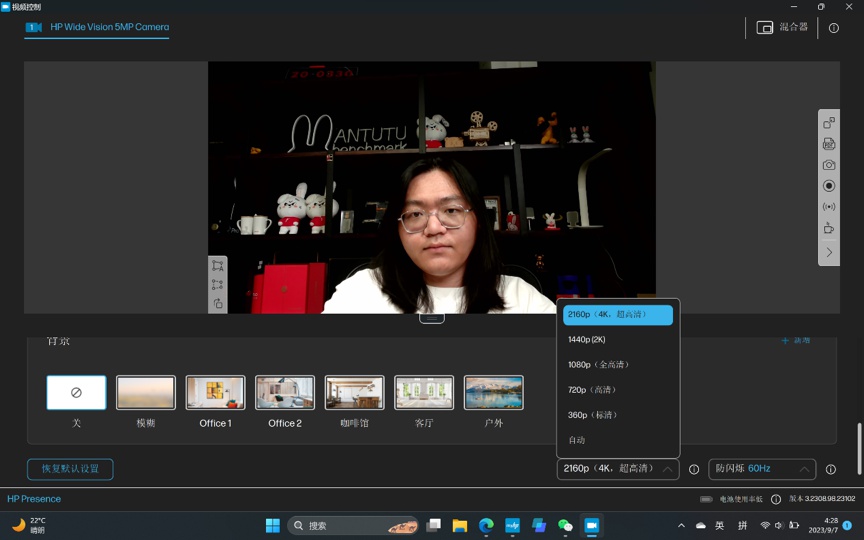Click the info icon next to 电池使用率低

pos(776,499)
